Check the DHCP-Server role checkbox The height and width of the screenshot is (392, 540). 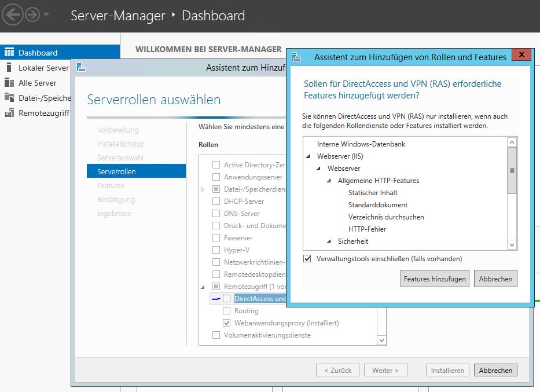216,201
